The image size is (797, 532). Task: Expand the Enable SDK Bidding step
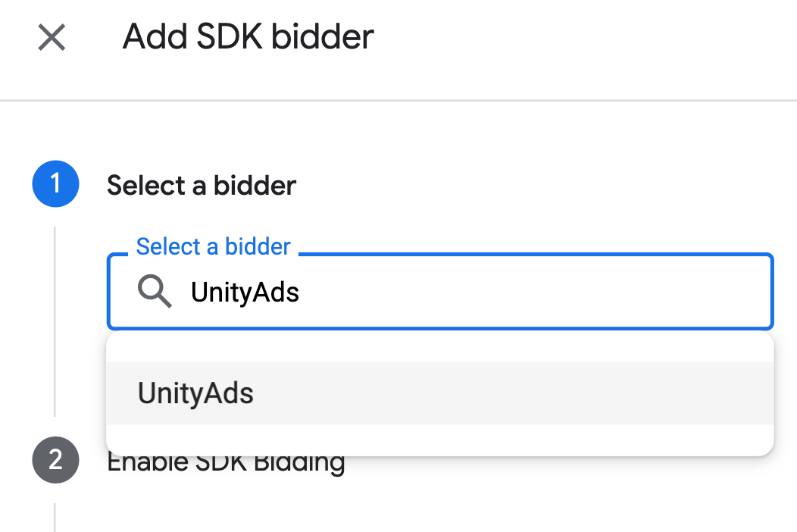(x=227, y=463)
